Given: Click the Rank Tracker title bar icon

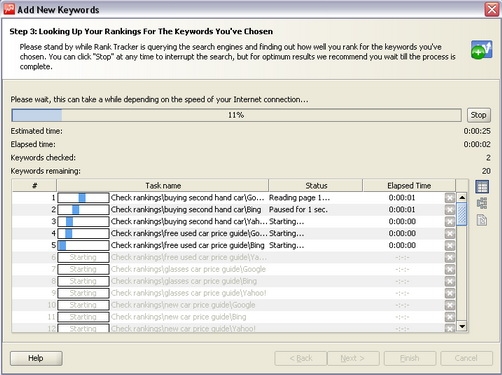Looking at the screenshot, I should (x=9, y=9).
